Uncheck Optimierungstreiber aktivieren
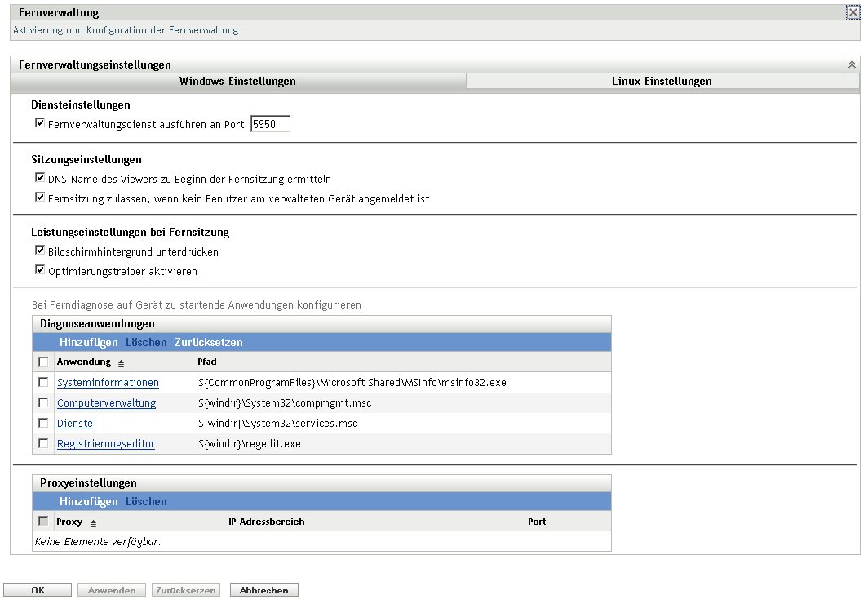The image size is (868, 600). [x=39, y=270]
